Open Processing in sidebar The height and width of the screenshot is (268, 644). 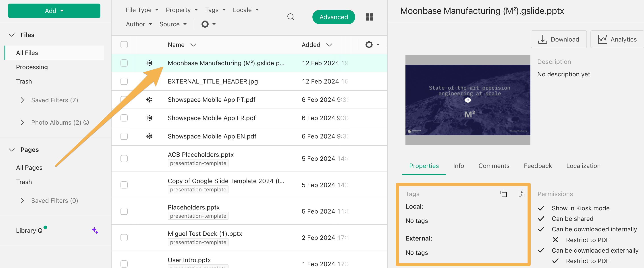click(32, 67)
